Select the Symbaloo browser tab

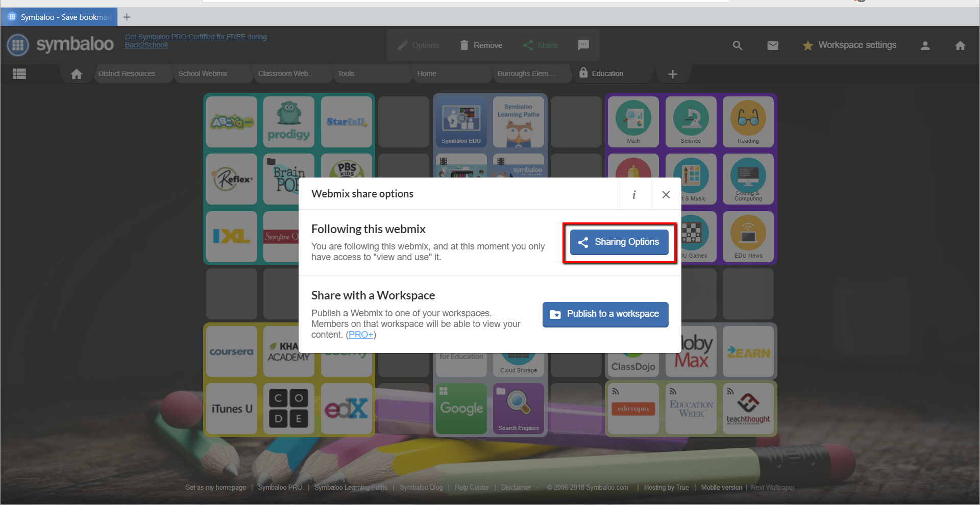(x=59, y=17)
